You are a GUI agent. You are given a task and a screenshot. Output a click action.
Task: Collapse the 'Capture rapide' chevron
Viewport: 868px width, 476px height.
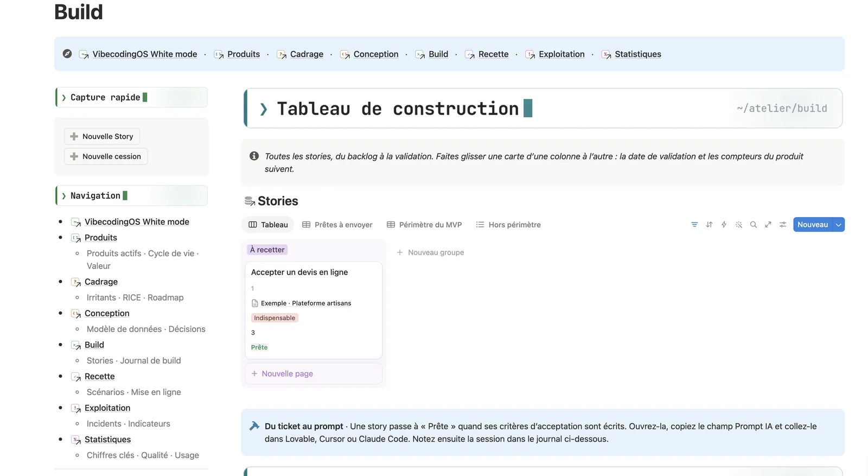click(64, 98)
